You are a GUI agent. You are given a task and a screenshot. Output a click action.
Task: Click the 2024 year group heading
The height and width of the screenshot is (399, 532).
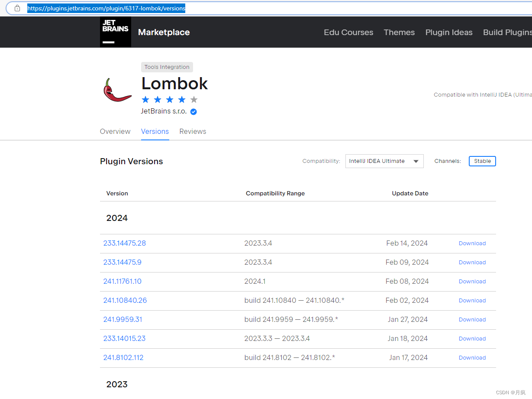coord(117,218)
